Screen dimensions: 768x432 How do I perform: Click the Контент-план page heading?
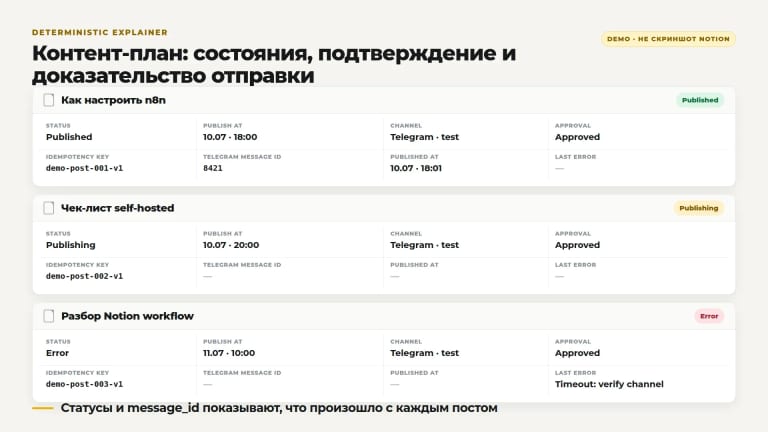274,64
